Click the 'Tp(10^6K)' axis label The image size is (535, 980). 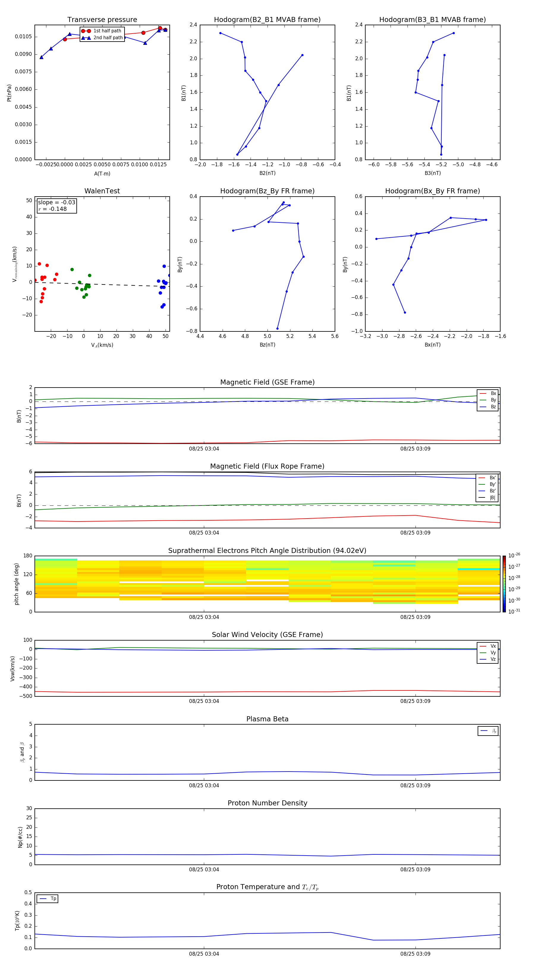[17, 921]
